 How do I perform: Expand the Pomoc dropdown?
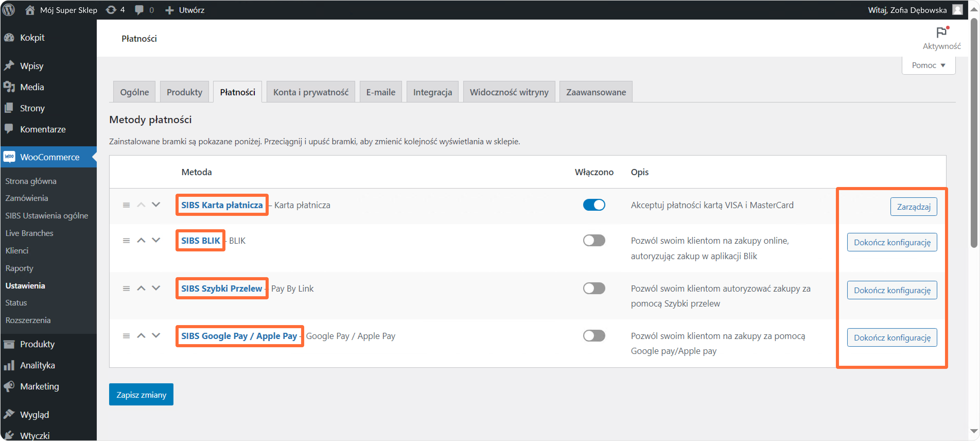coord(928,65)
